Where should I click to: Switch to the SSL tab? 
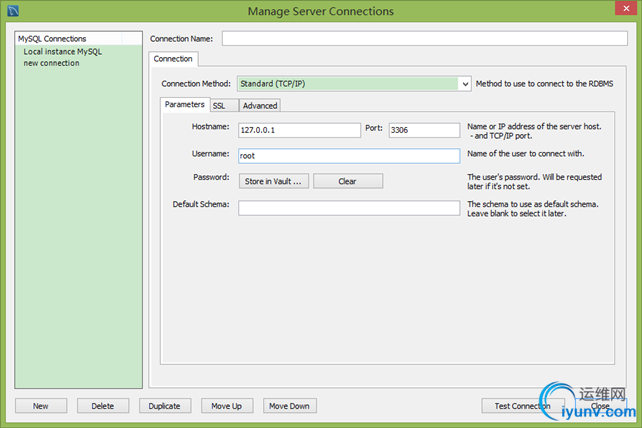224,106
